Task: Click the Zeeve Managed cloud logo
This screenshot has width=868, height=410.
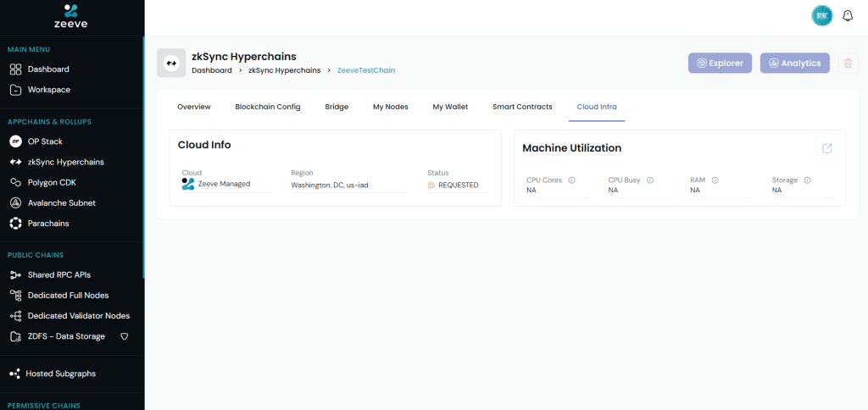Action: 188,185
